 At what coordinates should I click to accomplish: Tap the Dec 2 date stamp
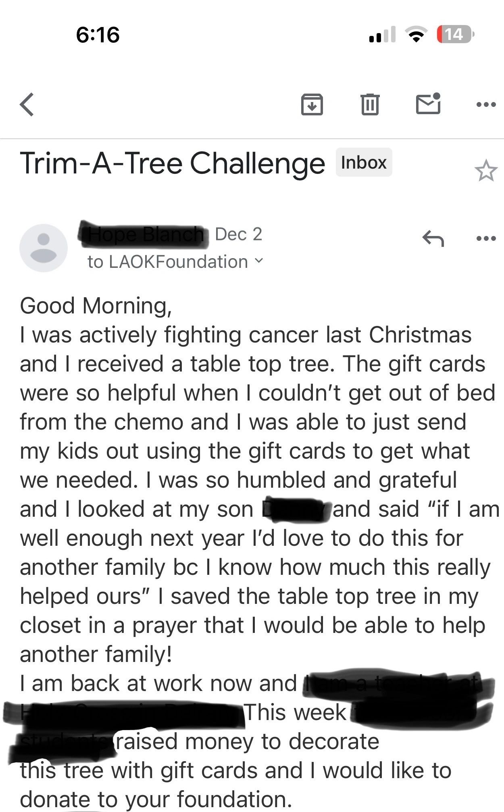point(239,234)
